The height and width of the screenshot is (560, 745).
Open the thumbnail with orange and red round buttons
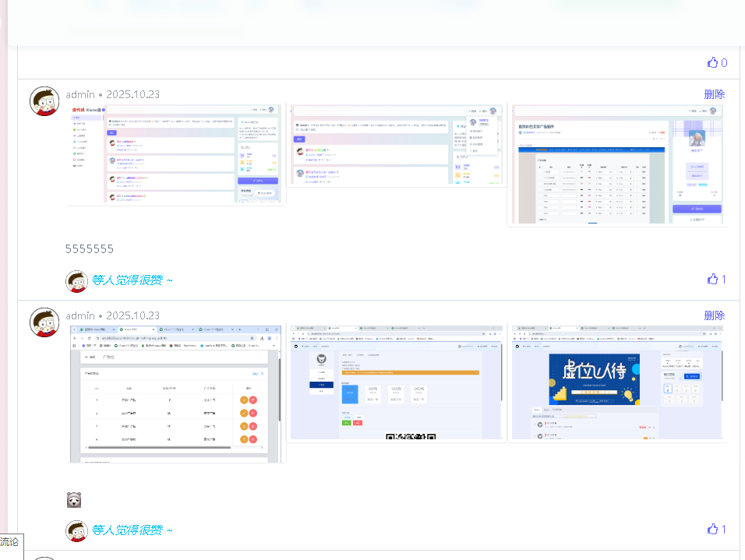175,394
